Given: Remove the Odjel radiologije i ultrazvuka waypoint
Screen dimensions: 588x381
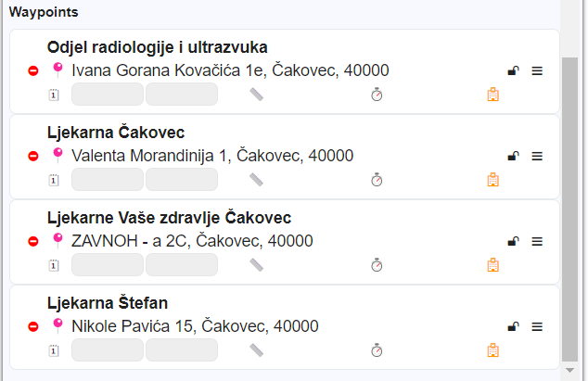Looking at the screenshot, I should [33, 70].
